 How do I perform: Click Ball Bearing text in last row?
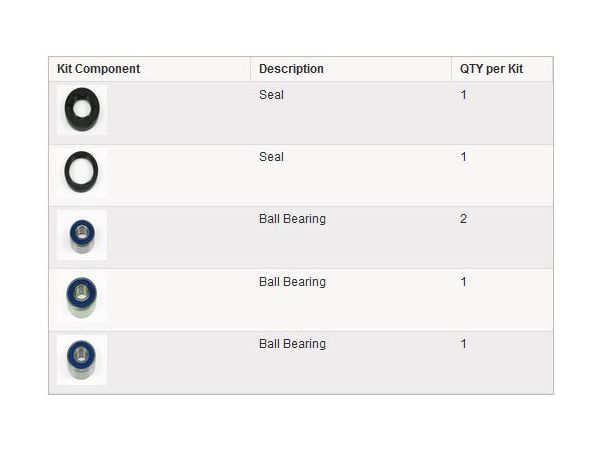pos(292,344)
